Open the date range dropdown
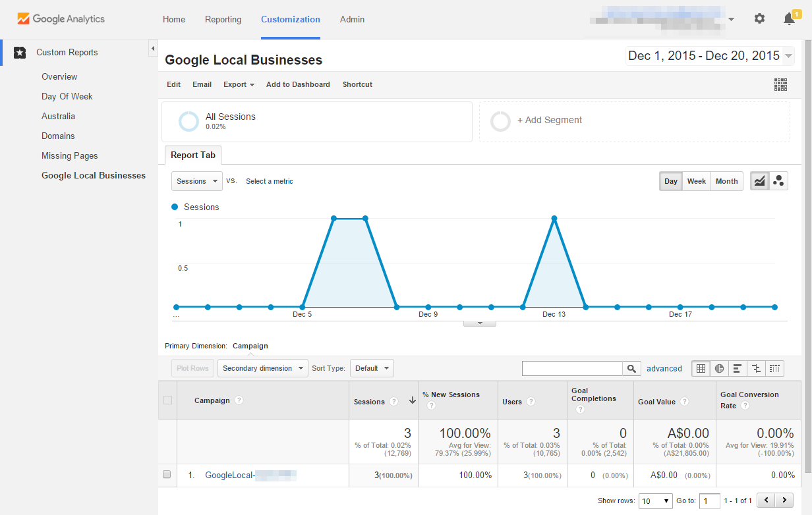The width and height of the screenshot is (812, 515). [710, 56]
